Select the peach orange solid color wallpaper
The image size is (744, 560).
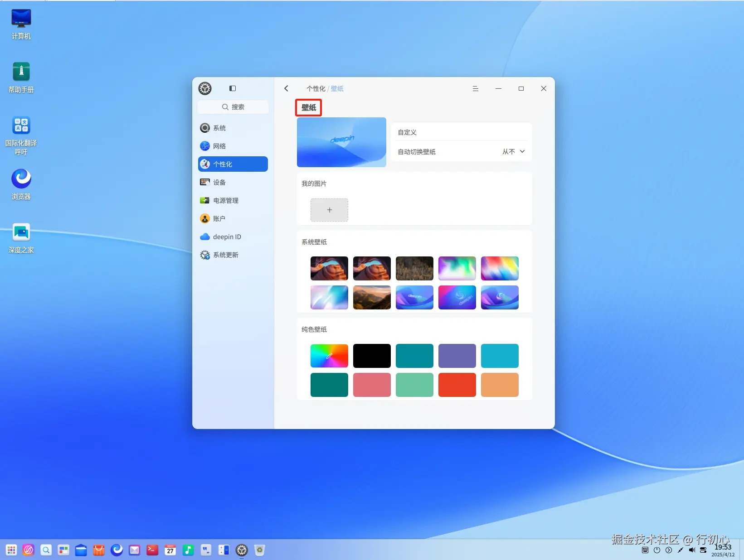pyautogui.click(x=500, y=385)
